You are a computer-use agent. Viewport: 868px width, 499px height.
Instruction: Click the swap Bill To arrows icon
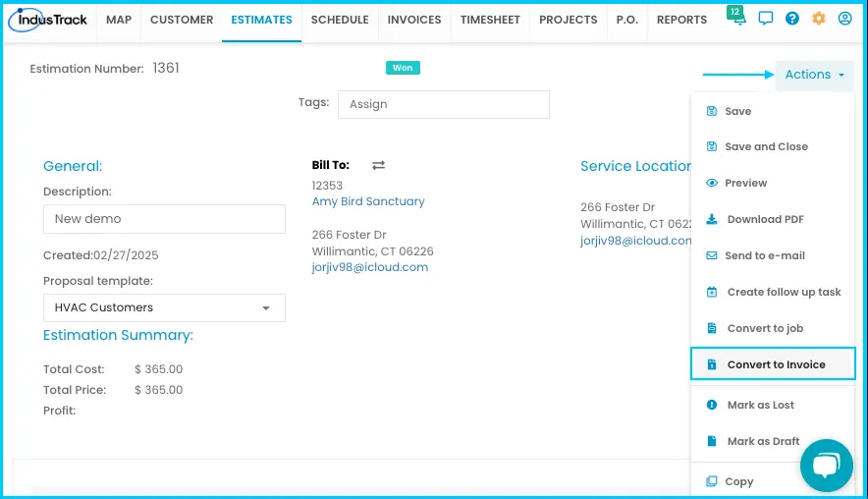pos(379,165)
